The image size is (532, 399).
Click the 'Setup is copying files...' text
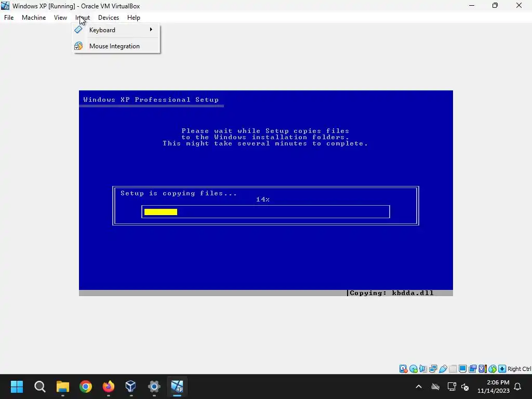(x=179, y=193)
